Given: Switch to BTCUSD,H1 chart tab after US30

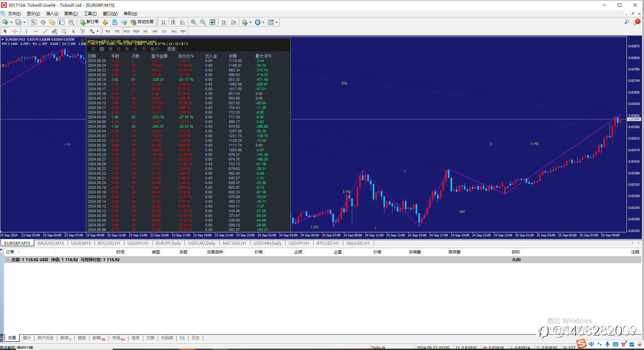Looking at the screenshot, I should [109, 243].
